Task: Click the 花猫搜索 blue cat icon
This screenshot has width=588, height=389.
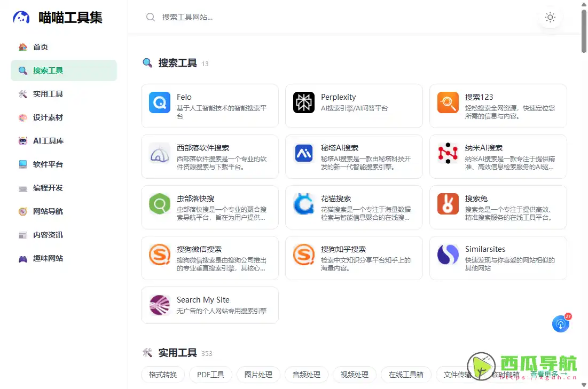Action: coord(304,204)
